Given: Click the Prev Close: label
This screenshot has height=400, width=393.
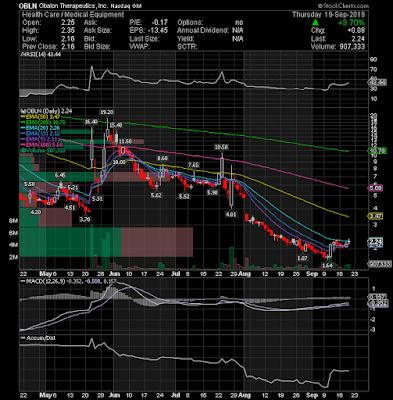Looking at the screenshot, I should tap(39, 47).
